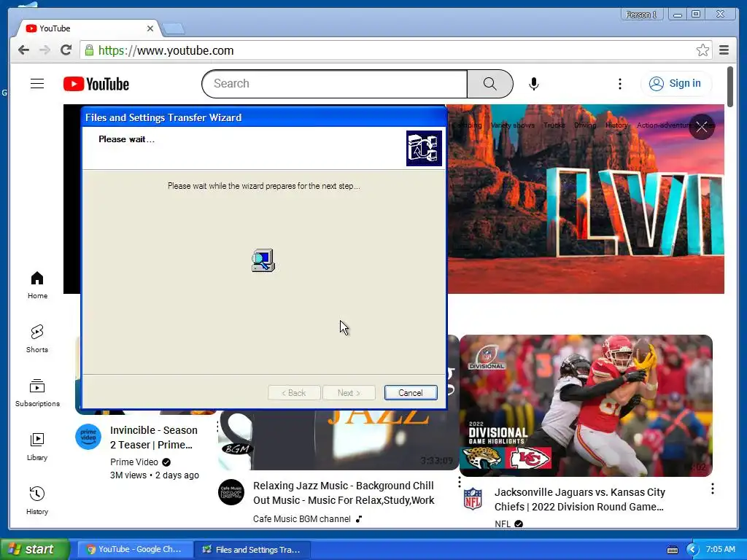The image size is (747, 560).
Task: Open Subscriptions in the sidebar
Action: pos(37,393)
